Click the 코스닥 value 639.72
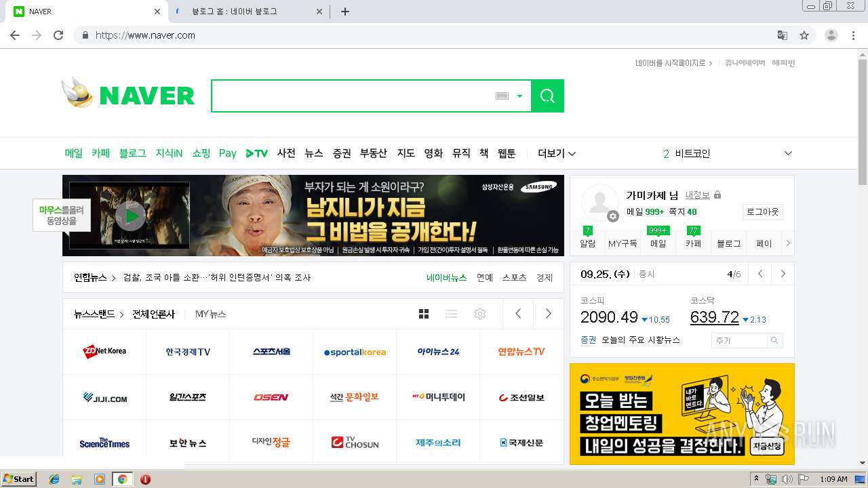Image resolution: width=868 pixels, height=488 pixels. click(714, 317)
